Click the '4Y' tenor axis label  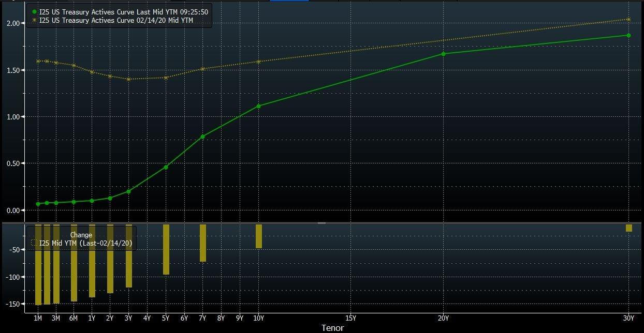pyautogui.click(x=147, y=318)
